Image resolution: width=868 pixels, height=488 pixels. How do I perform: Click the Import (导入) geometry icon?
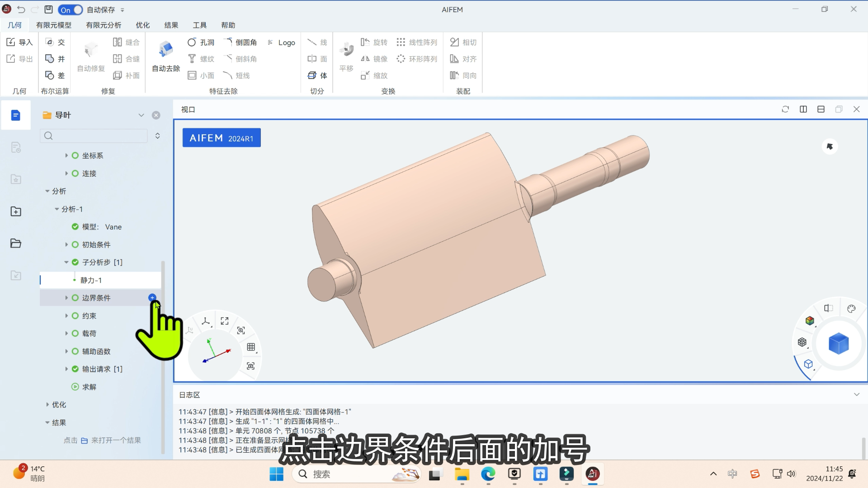pos(11,42)
